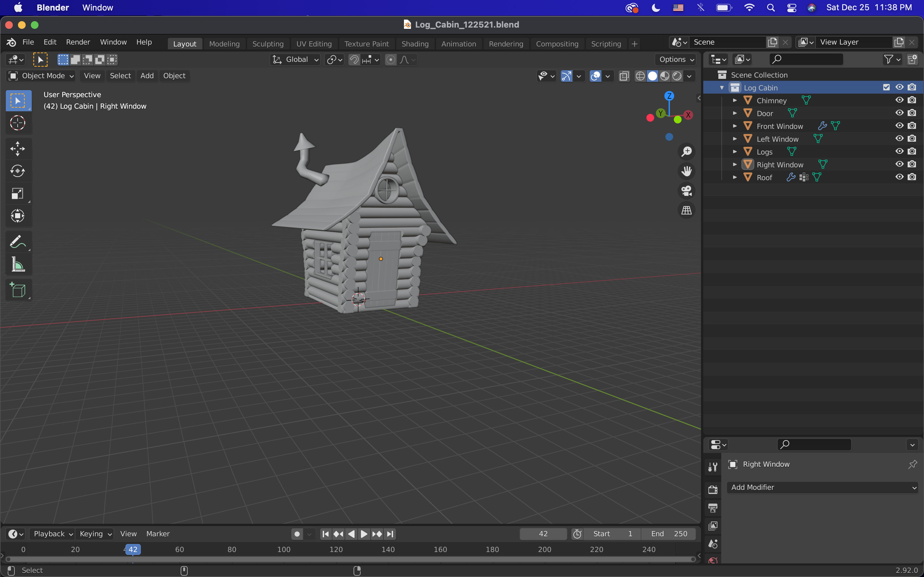Hide the Chimney object in viewport
The width and height of the screenshot is (924, 577).
tap(899, 100)
